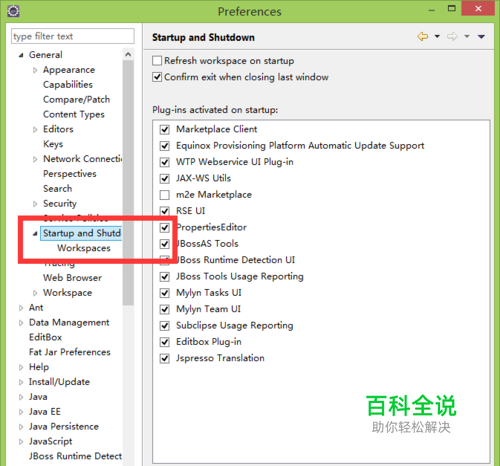
Task: Expand the Help tree node
Action: coord(21,367)
